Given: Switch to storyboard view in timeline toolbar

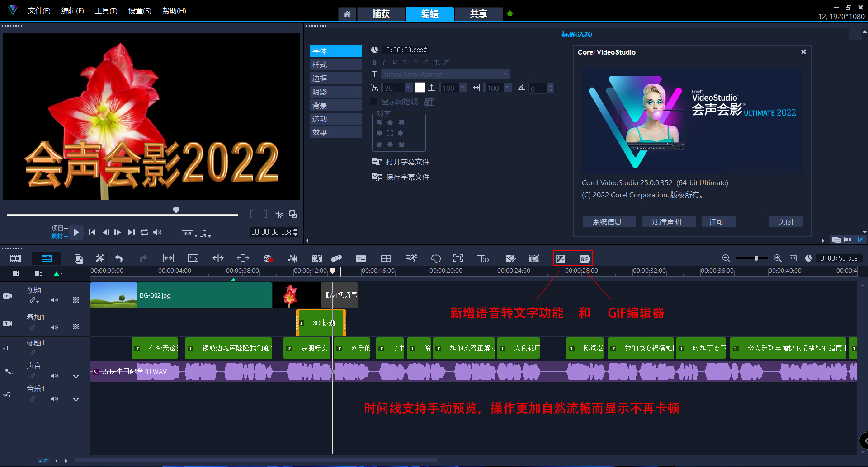Looking at the screenshot, I should [x=15, y=258].
